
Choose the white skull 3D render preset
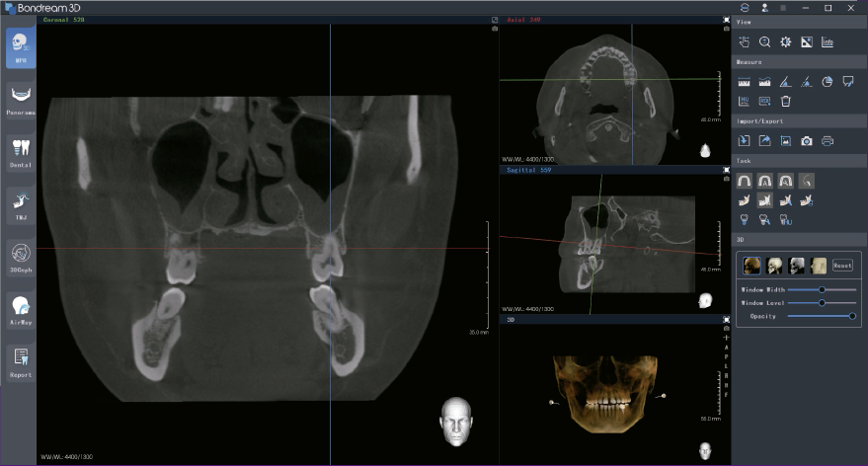click(x=774, y=266)
